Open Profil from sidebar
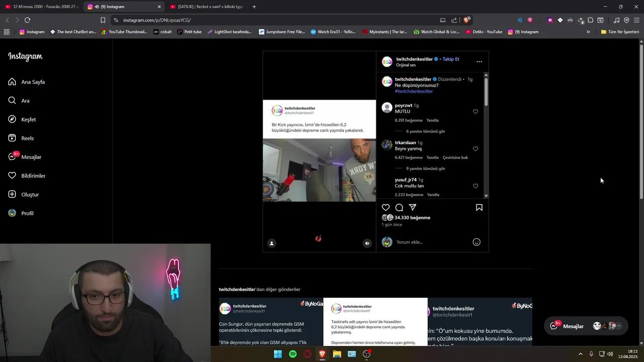The image size is (644, 362). (21, 213)
